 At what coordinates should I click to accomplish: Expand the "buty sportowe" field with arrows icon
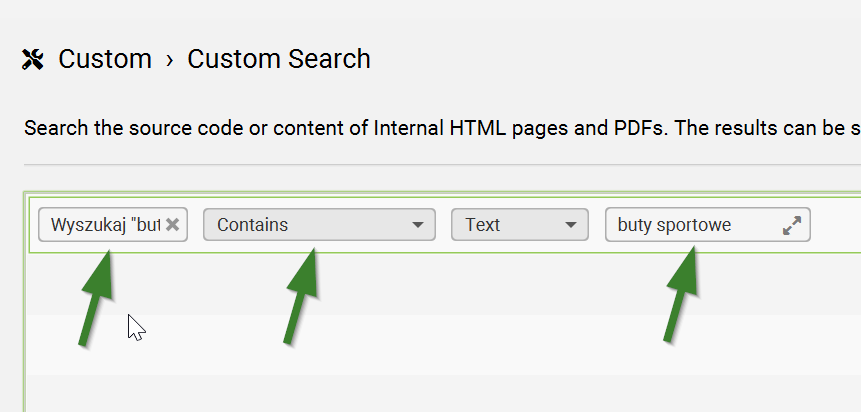point(792,225)
